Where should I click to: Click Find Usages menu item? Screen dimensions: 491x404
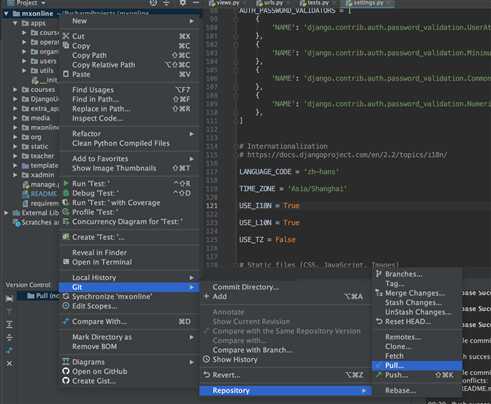(x=130, y=90)
